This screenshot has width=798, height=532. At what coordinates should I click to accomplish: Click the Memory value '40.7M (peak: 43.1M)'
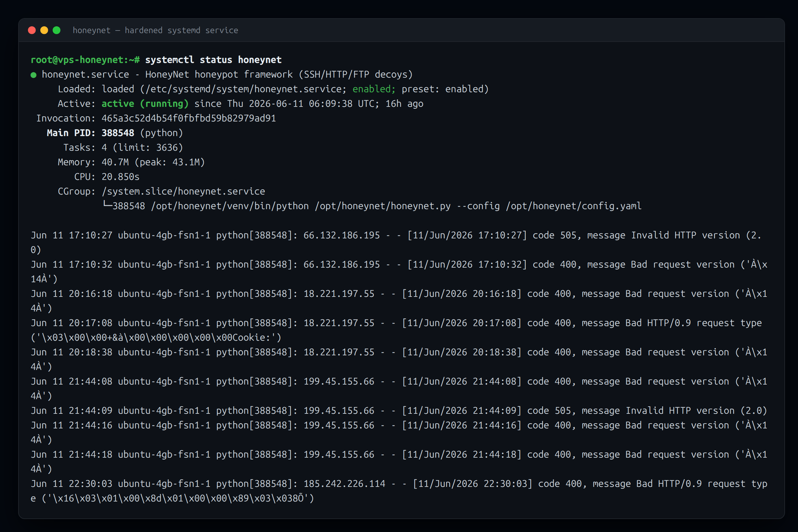click(154, 162)
